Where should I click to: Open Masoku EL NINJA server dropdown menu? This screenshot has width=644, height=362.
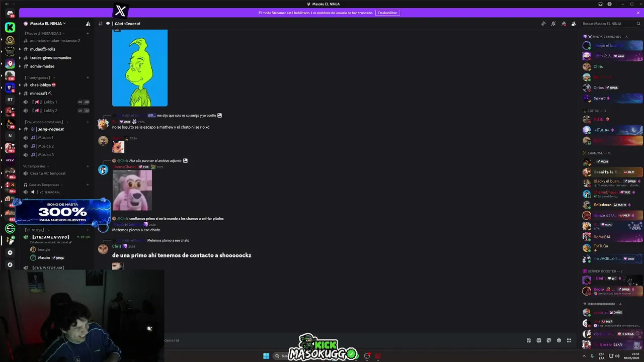point(48,24)
